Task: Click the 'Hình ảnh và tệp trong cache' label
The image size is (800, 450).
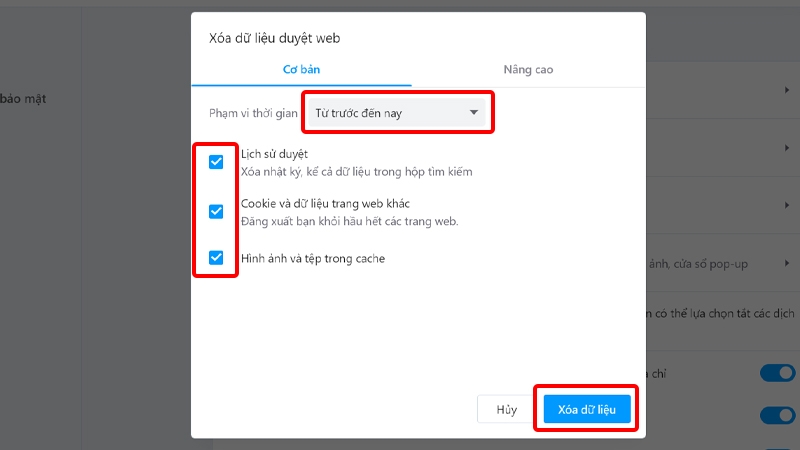Action: point(313,258)
